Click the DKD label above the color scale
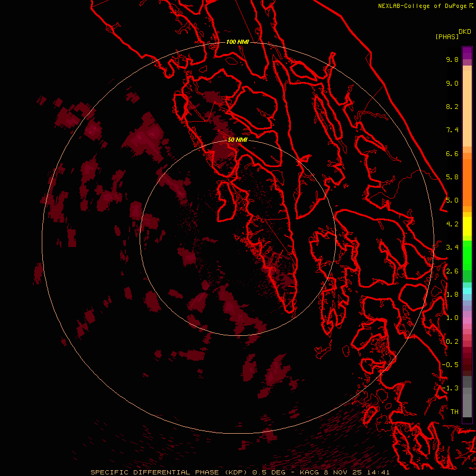 (464, 32)
